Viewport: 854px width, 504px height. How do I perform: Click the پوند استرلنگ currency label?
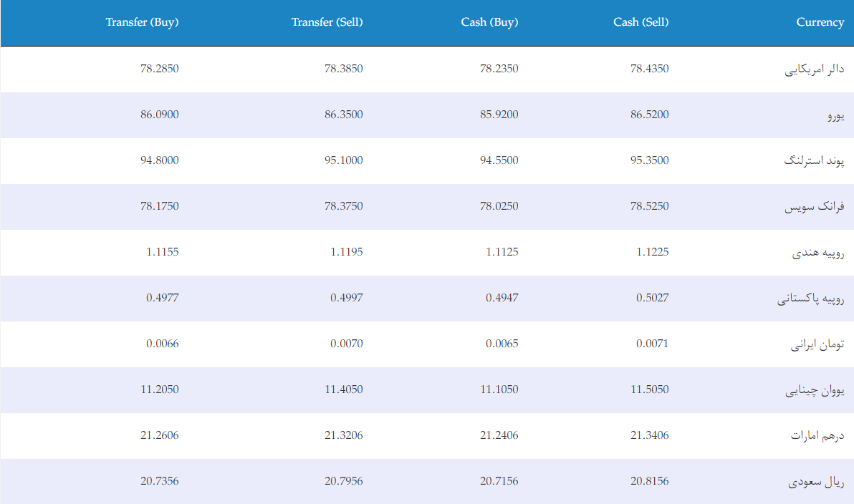pyautogui.click(x=815, y=160)
